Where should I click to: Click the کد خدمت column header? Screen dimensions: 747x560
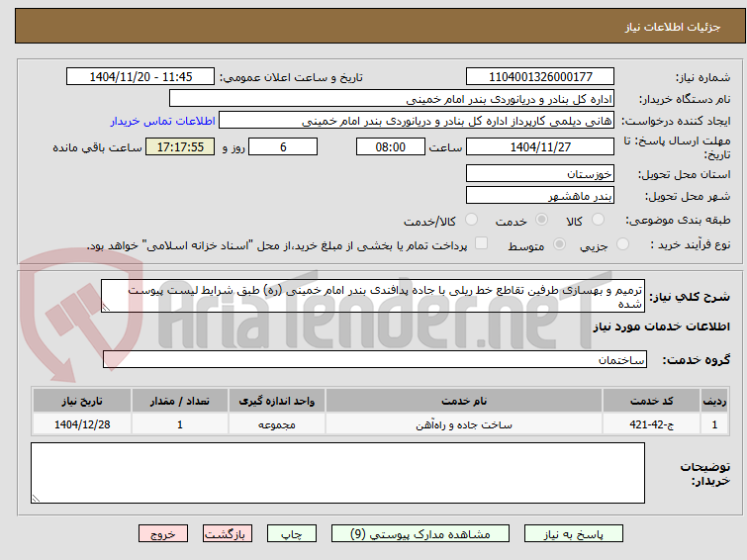coord(651,401)
